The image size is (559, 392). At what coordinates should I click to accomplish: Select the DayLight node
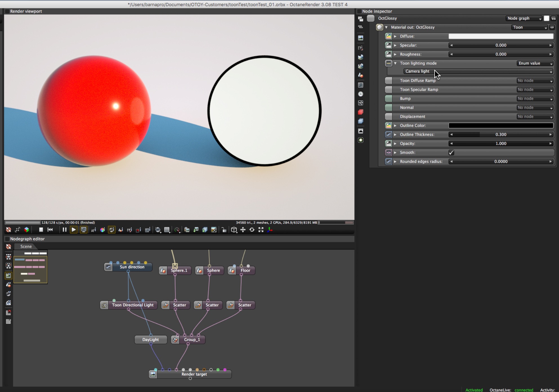[151, 340]
